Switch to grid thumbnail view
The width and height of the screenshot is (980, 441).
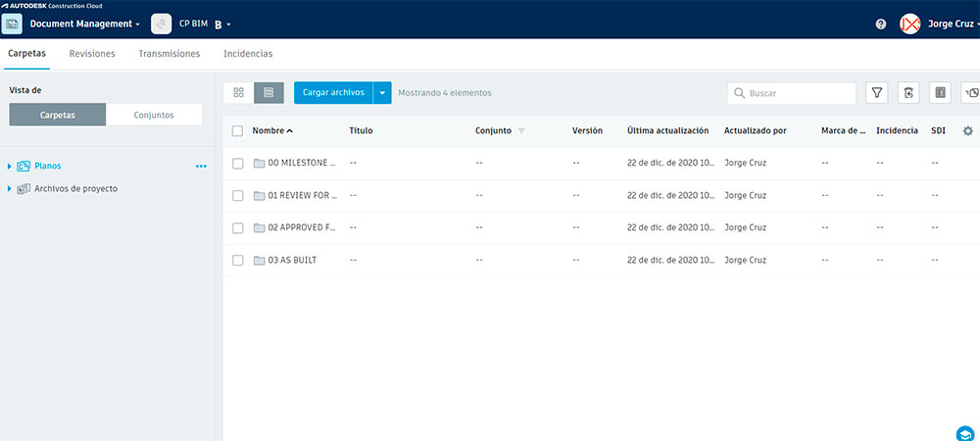pos(238,93)
